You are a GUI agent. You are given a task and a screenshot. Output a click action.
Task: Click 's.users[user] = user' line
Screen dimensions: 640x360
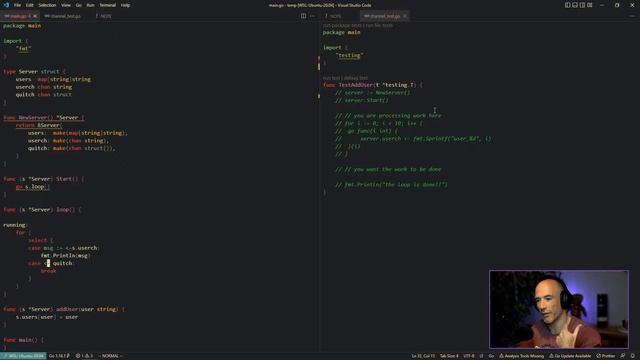coord(47,317)
